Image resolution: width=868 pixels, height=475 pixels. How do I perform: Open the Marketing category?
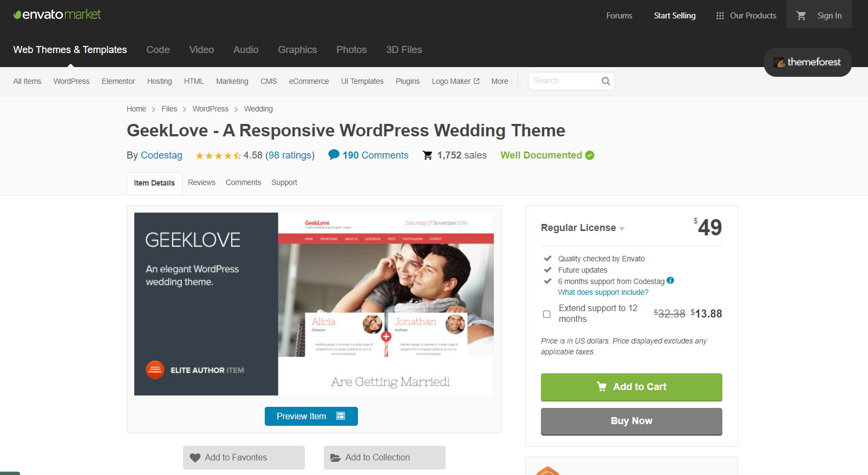tap(232, 81)
